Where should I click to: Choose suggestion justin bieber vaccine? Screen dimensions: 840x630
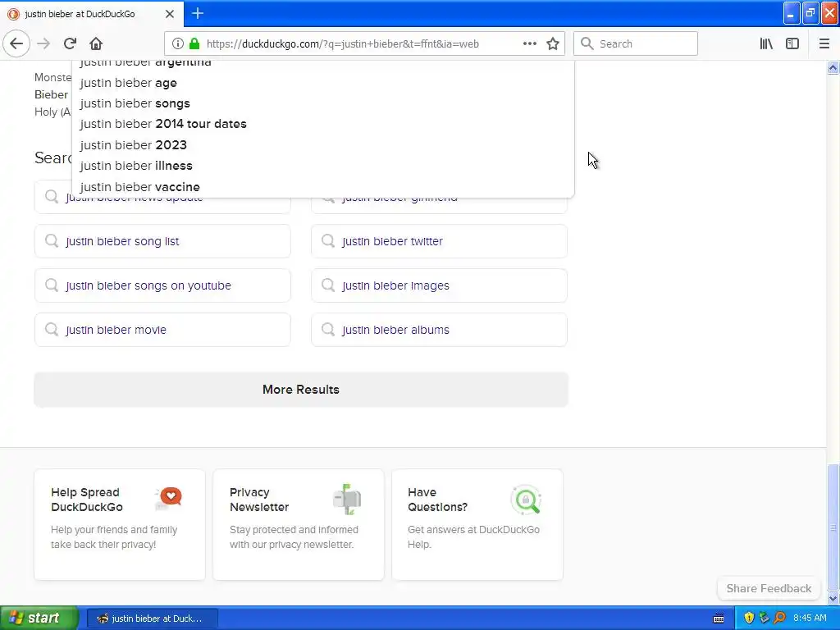[323, 186]
